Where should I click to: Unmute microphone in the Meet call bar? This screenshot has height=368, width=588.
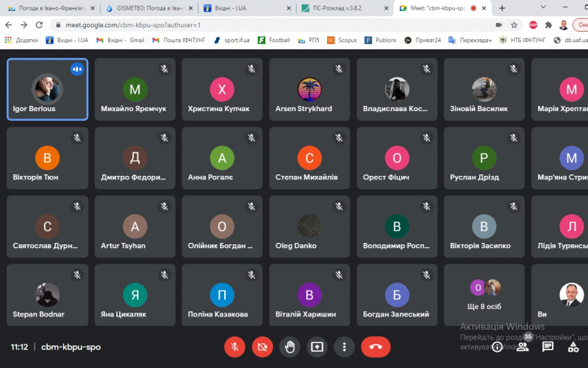234,347
